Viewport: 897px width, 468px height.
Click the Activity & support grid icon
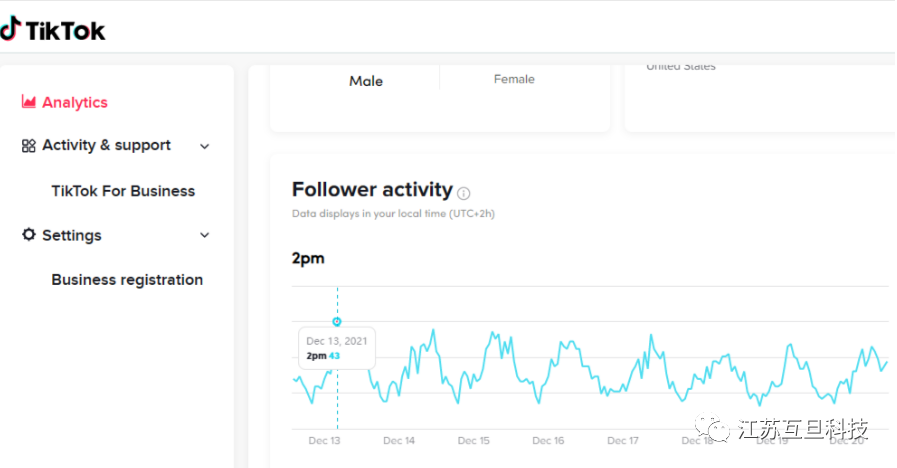[29, 145]
